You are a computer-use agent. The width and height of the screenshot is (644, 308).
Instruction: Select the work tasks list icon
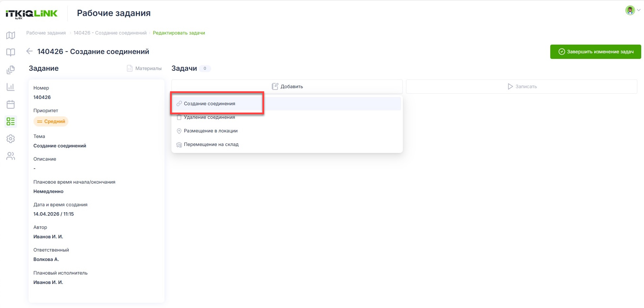pos(10,121)
